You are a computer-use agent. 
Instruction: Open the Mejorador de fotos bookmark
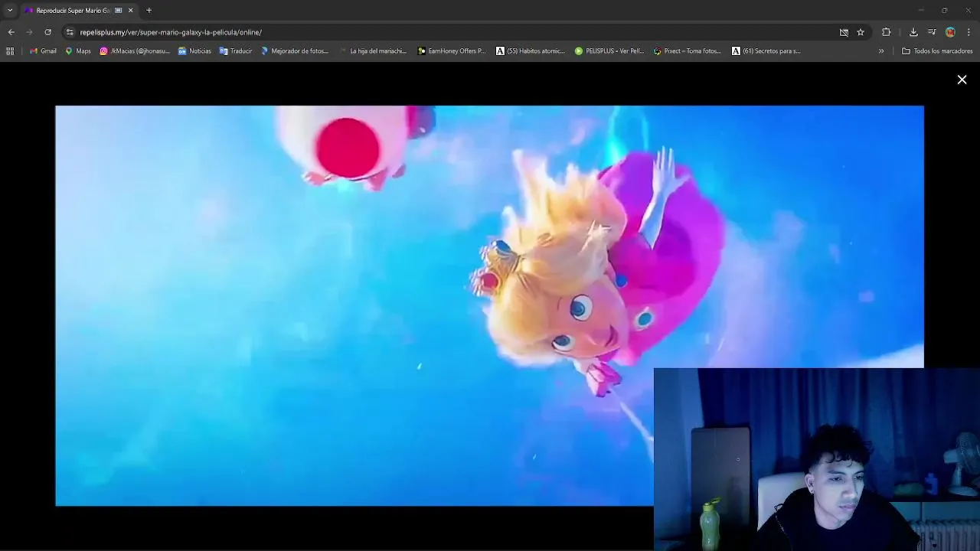coord(295,51)
